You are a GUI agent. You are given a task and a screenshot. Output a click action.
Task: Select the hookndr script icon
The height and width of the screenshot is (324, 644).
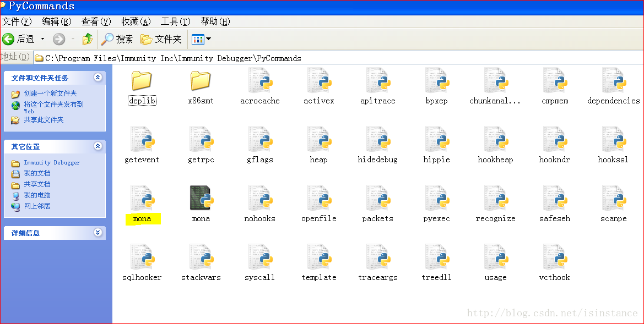(x=554, y=139)
